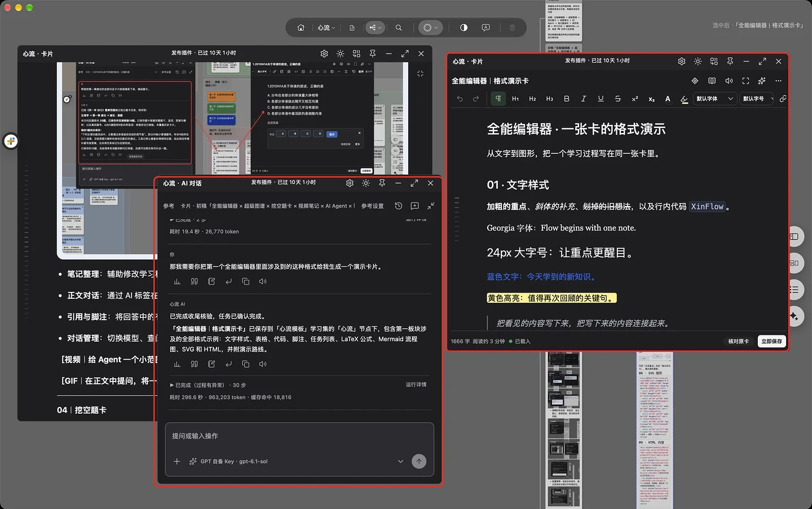
Task: Click the 立即保存 button
Action: click(771, 341)
